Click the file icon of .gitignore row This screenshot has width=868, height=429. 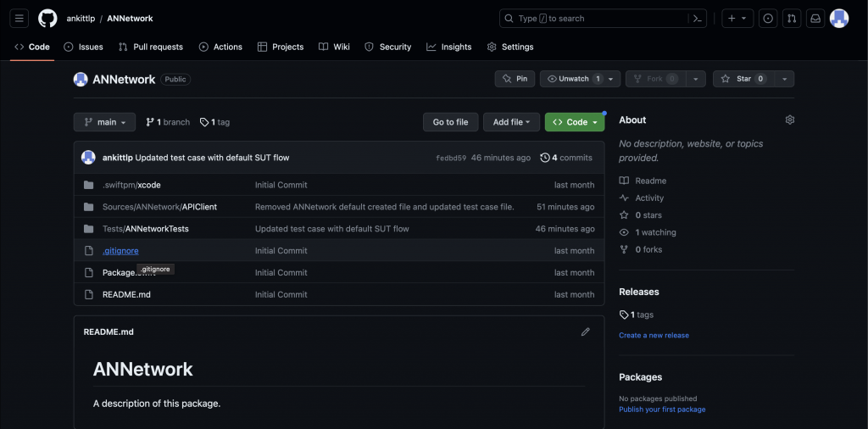point(88,251)
